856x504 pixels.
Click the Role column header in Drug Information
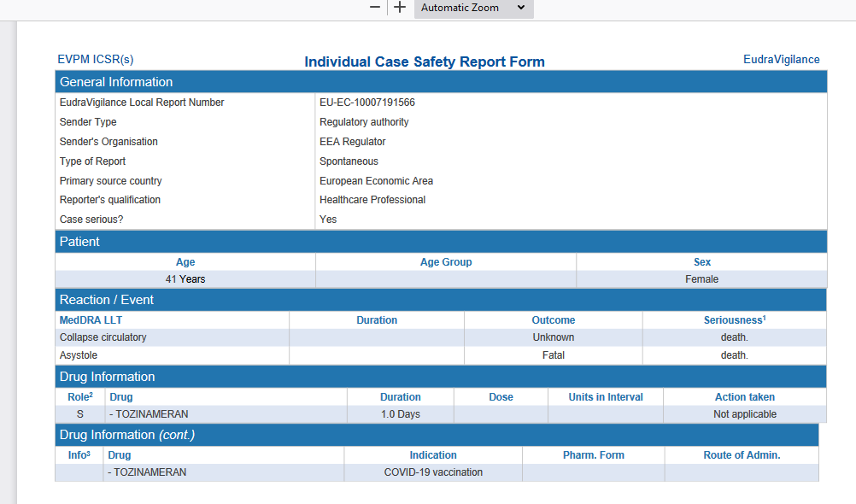[79, 397]
